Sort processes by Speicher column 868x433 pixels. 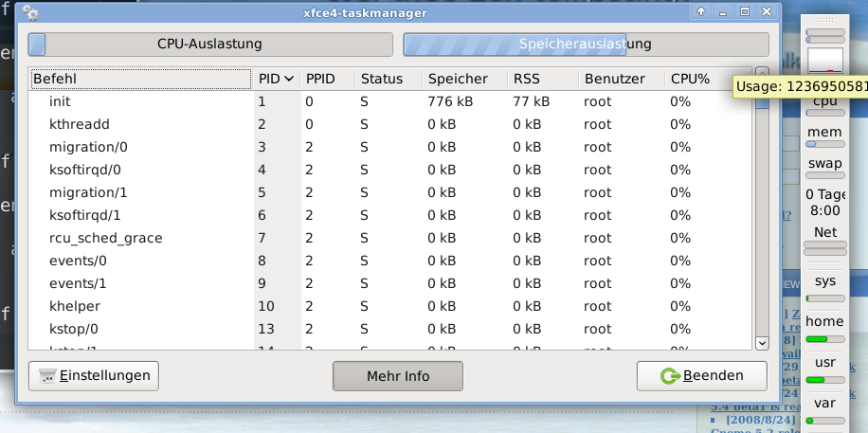point(463,79)
